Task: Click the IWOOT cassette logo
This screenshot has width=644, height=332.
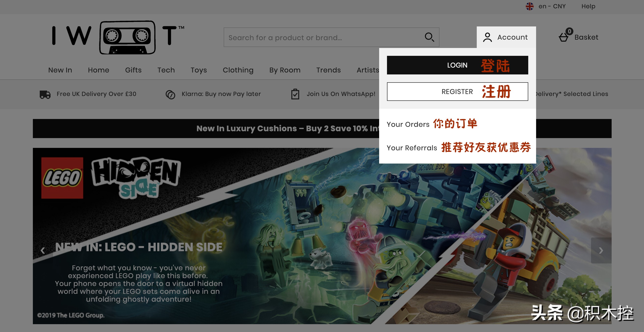Action: (118, 37)
